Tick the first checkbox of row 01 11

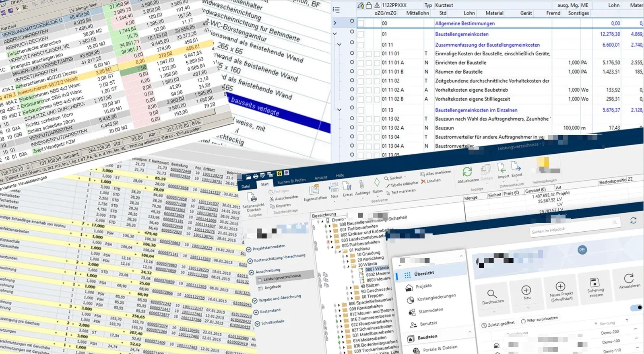pos(361,45)
